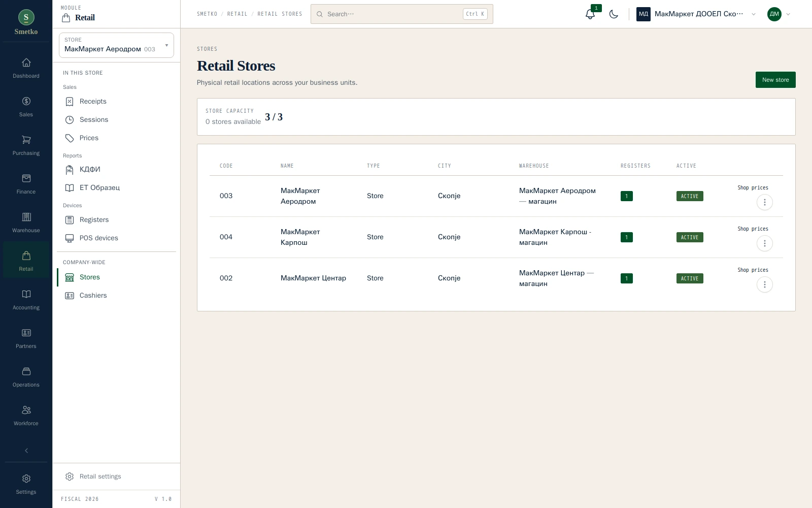Open the Workforce module

coord(26,416)
